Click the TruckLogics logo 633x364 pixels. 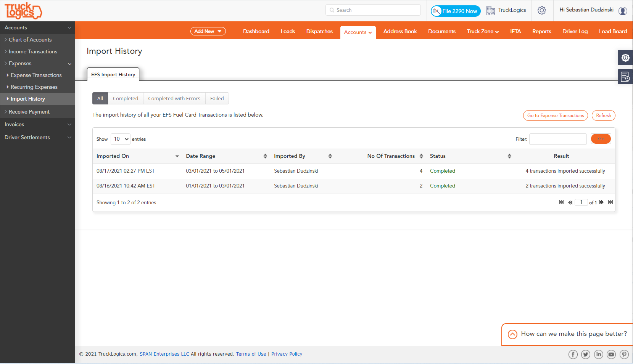(23, 11)
